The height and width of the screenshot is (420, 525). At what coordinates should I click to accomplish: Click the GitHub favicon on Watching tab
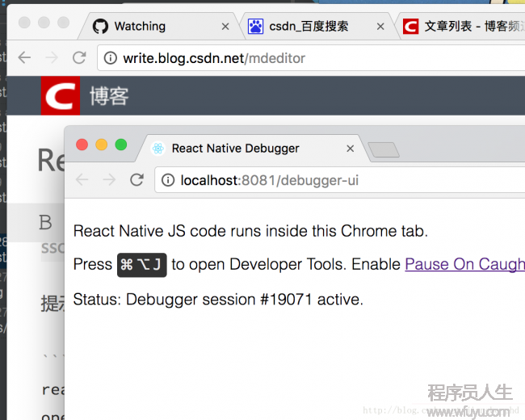pos(100,26)
